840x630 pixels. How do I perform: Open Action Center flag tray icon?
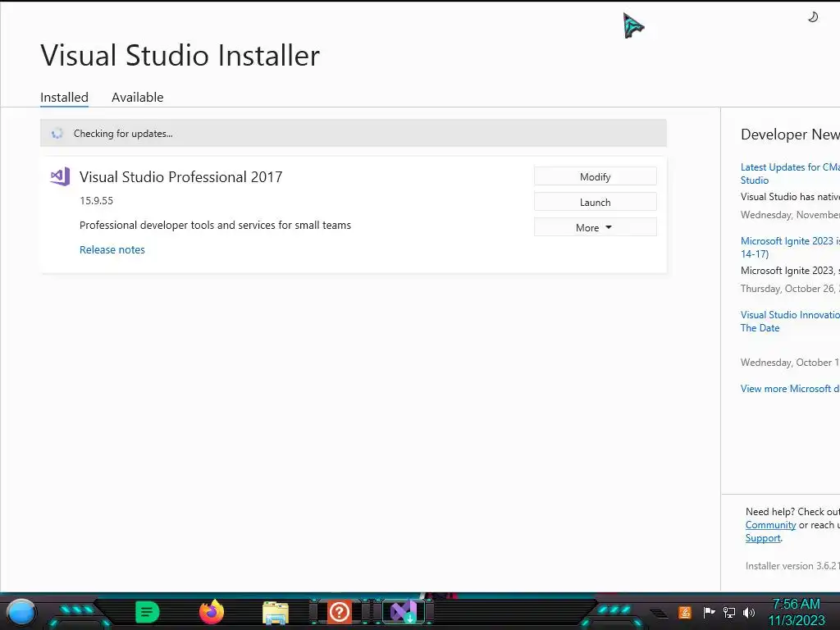[709, 612]
